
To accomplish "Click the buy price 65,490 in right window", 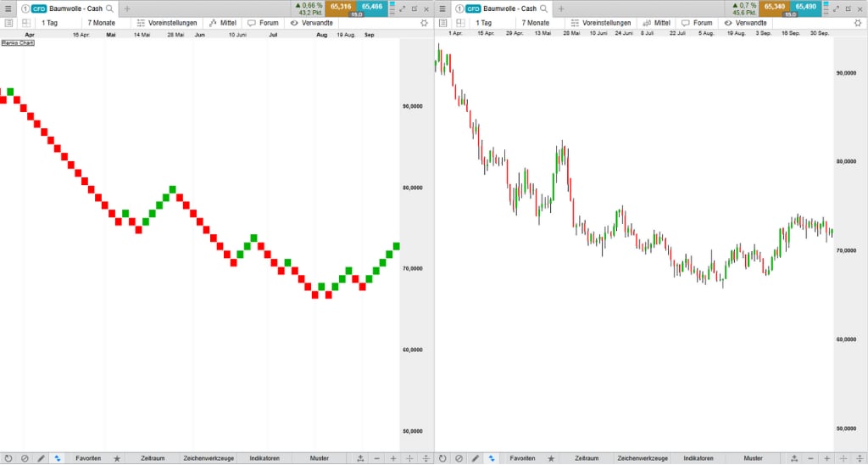I will click(806, 7).
